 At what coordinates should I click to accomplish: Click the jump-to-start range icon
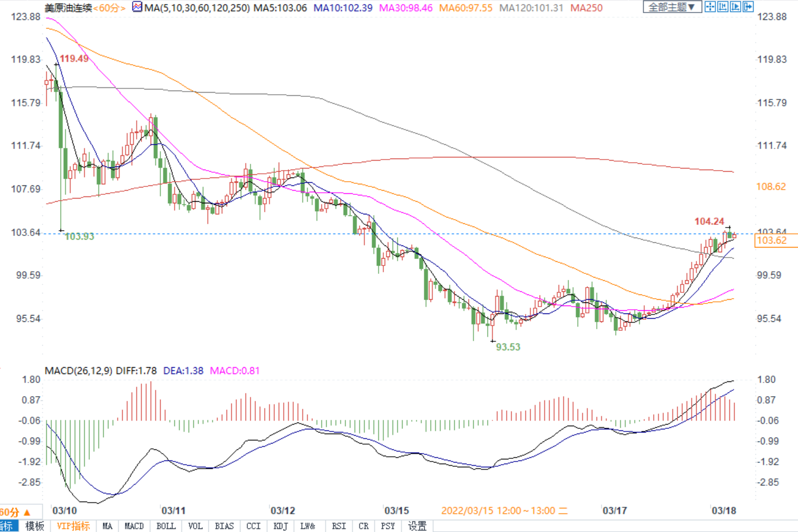pyautogui.click(x=723, y=7)
